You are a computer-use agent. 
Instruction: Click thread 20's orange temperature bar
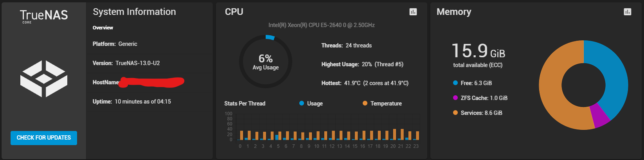point(394,135)
